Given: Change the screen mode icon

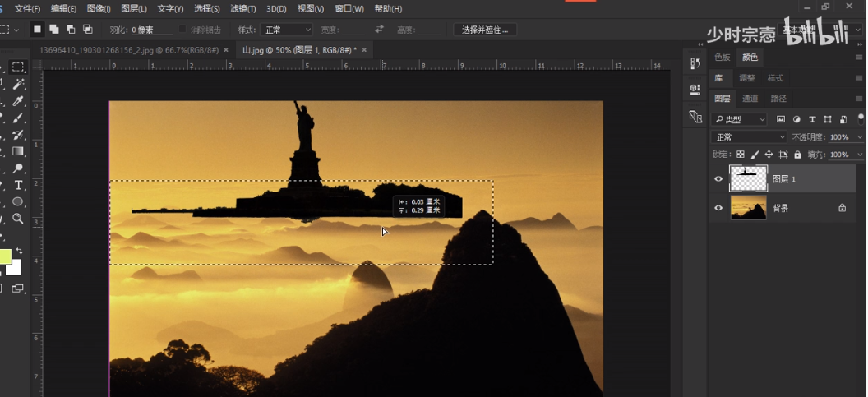Looking at the screenshot, I should [18, 288].
